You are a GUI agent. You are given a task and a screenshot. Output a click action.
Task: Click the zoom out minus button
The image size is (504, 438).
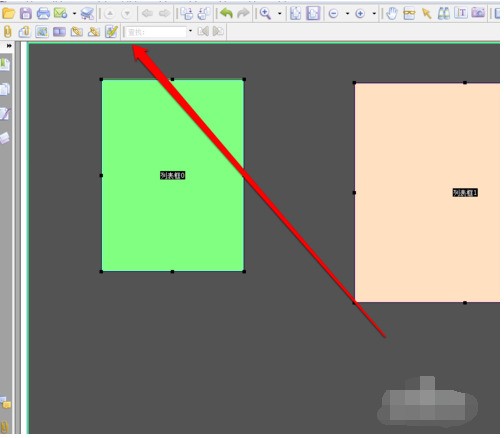coord(333,14)
